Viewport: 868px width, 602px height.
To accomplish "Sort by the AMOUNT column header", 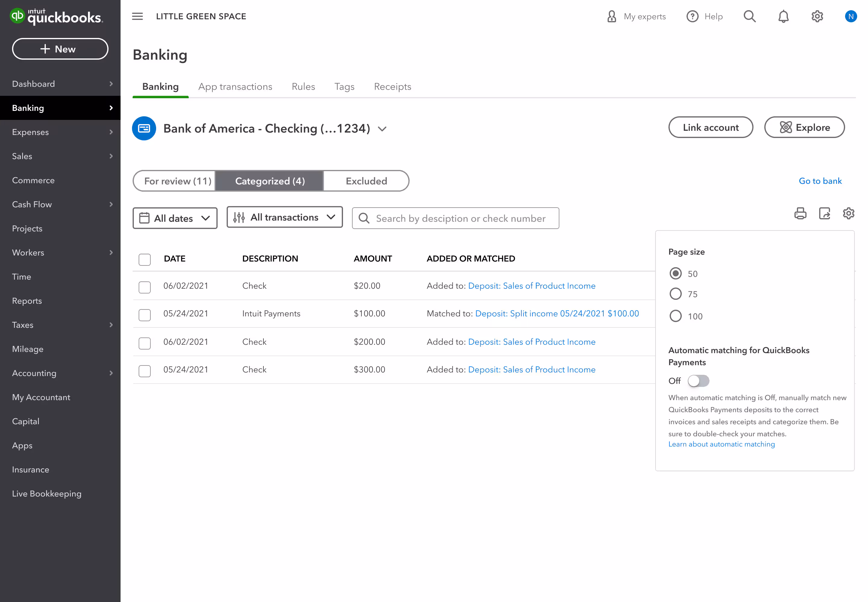I will [373, 259].
